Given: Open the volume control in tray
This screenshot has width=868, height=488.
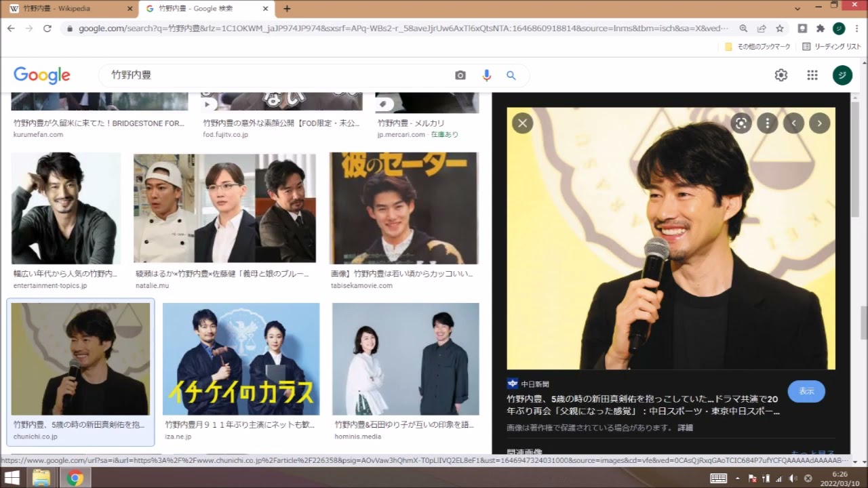Looking at the screenshot, I should point(793,478).
